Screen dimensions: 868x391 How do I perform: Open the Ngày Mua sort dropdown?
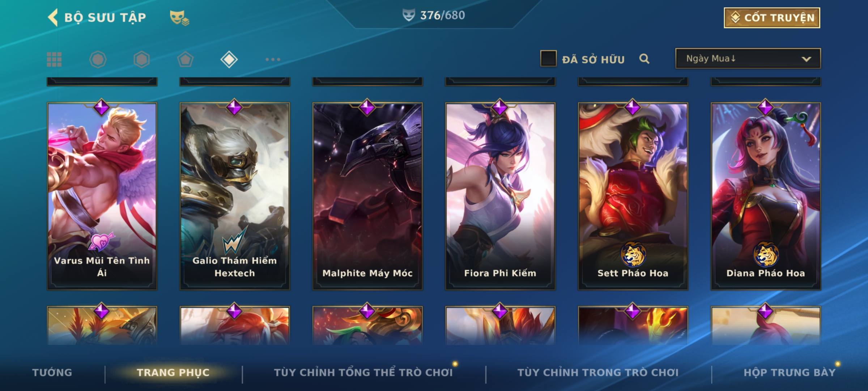coord(748,58)
